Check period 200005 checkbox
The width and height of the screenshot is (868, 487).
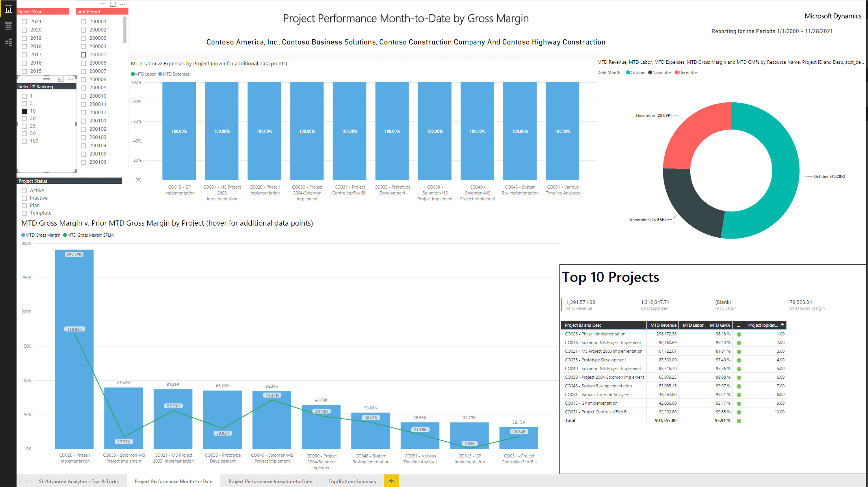pos(83,55)
